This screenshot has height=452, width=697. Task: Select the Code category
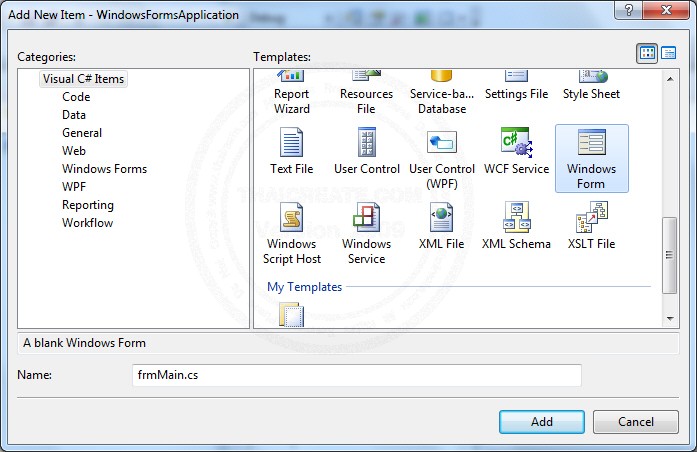coord(76,97)
